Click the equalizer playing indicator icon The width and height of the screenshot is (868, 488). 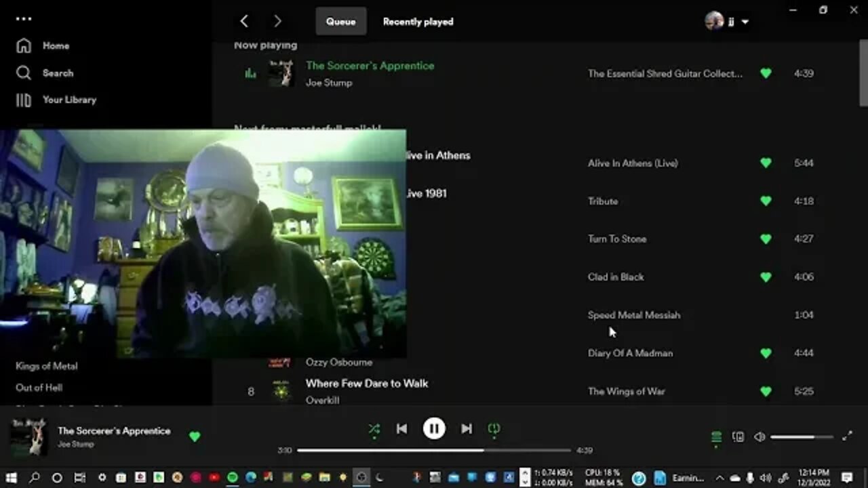click(251, 73)
